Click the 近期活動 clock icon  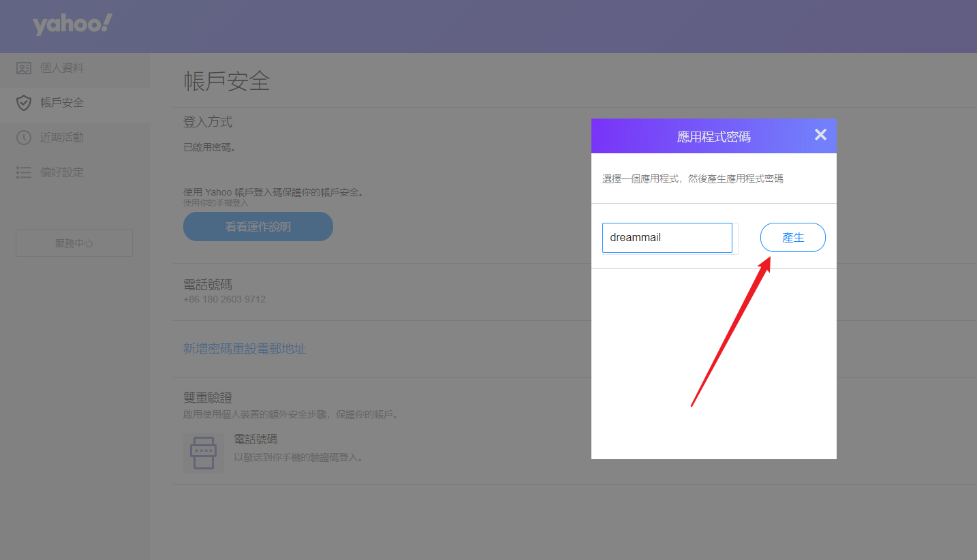click(24, 138)
